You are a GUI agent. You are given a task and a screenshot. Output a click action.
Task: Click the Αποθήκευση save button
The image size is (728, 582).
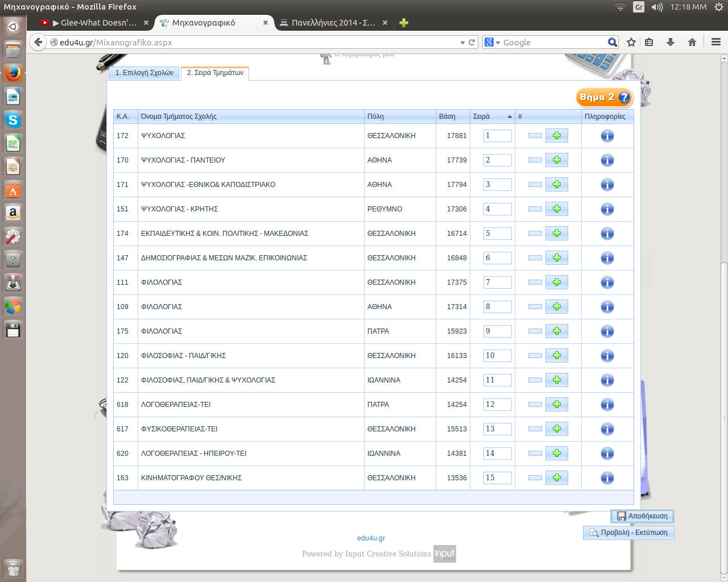pos(642,516)
